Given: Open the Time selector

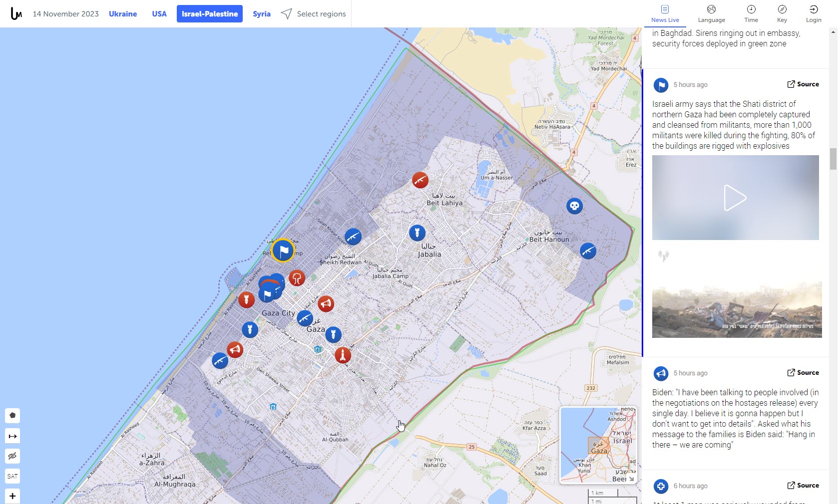Looking at the screenshot, I should tap(751, 14).
